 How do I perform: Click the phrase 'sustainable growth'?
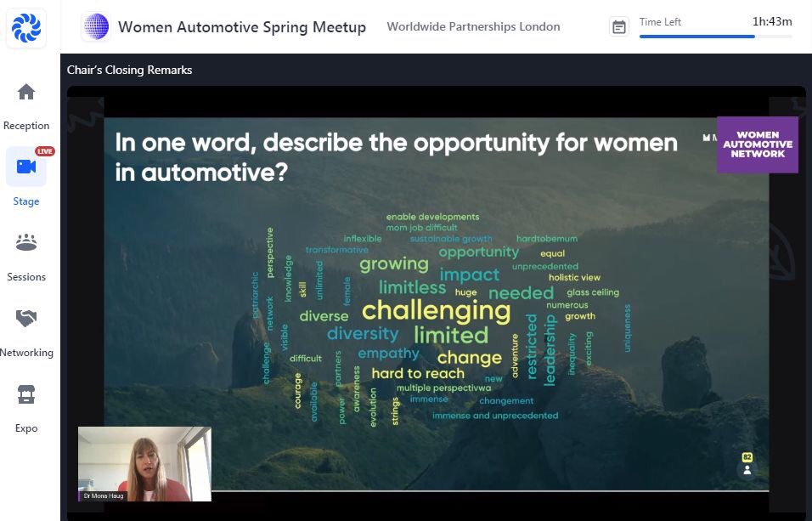coord(451,239)
